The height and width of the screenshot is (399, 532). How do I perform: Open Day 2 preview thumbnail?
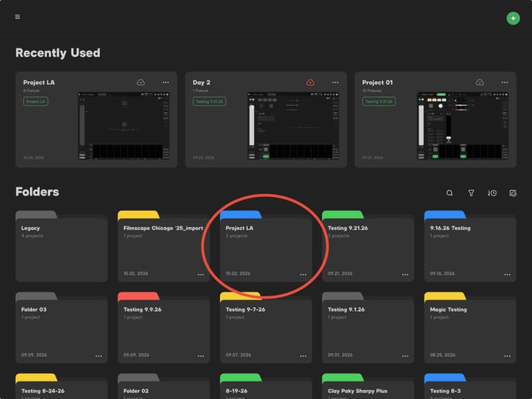tap(293, 126)
